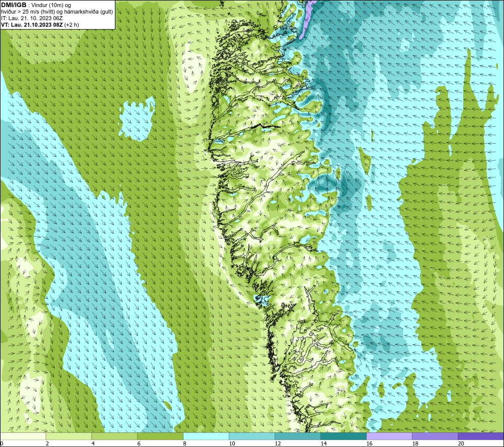The width and height of the screenshot is (504, 447).
Task: Click the legend scale label '2'
Action: tap(47, 443)
